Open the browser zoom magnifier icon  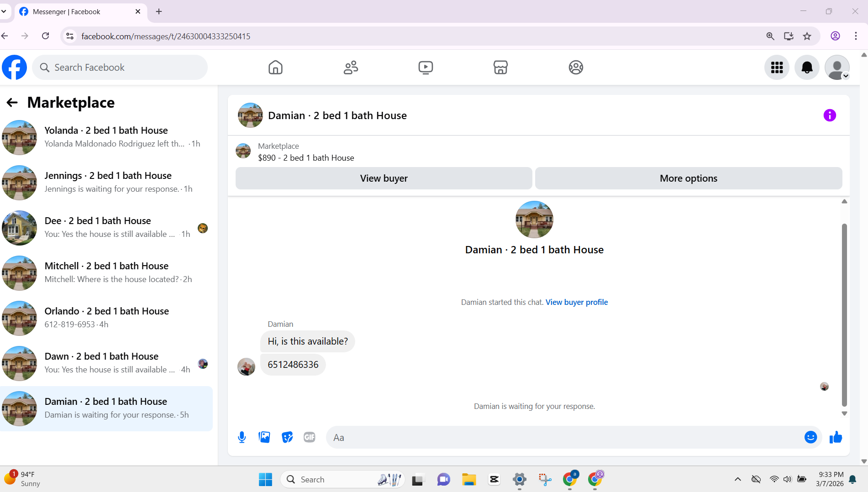point(770,36)
